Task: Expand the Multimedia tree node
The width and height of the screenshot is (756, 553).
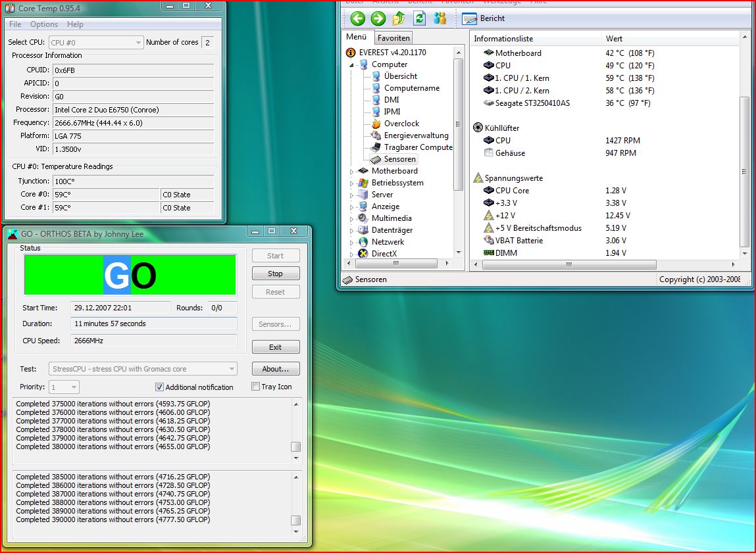Action: (x=351, y=219)
